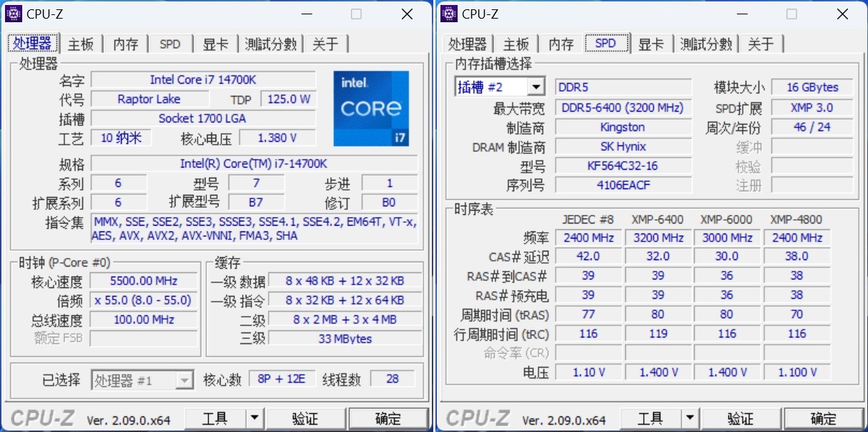
Task: Open the 工具 dropdown arrow in left window
Action: click(255, 418)
